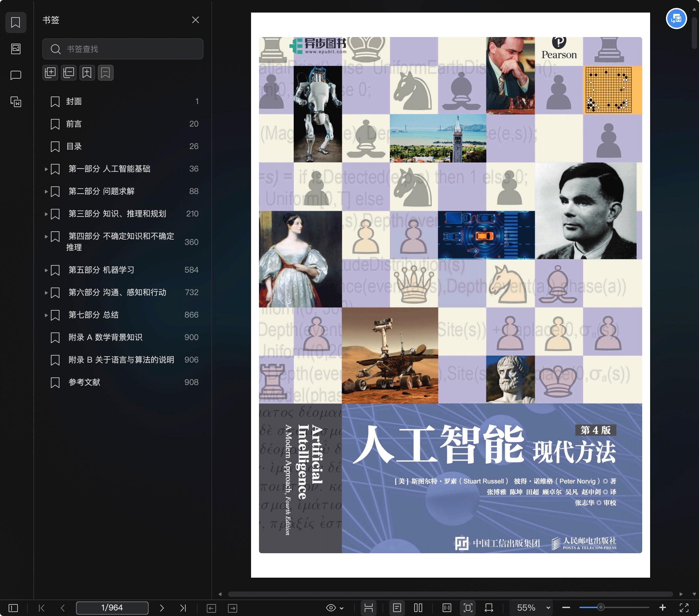Click scroll-left arrow of horizontal scrollbar
Screen dimensions: 699x616
[220, 594]
